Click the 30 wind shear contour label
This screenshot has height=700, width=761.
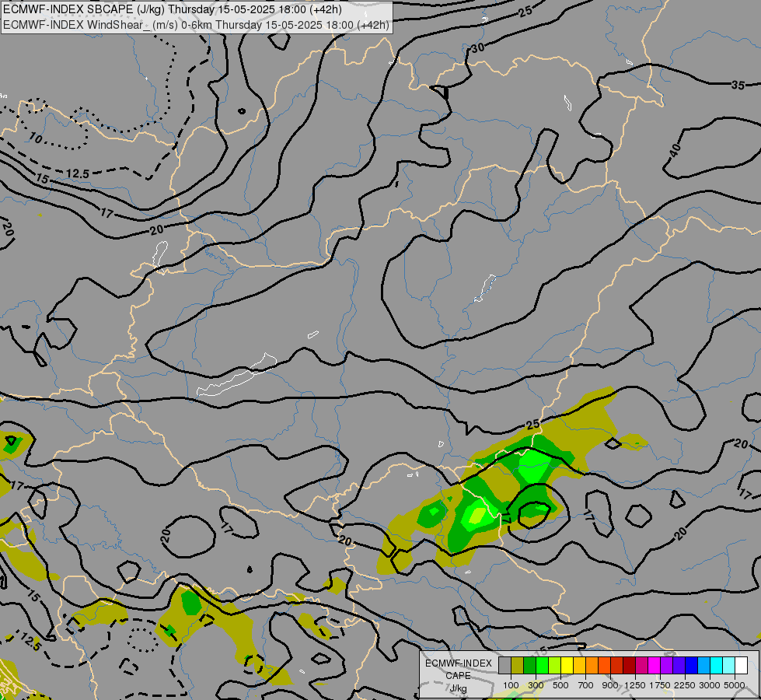[477, 47]
